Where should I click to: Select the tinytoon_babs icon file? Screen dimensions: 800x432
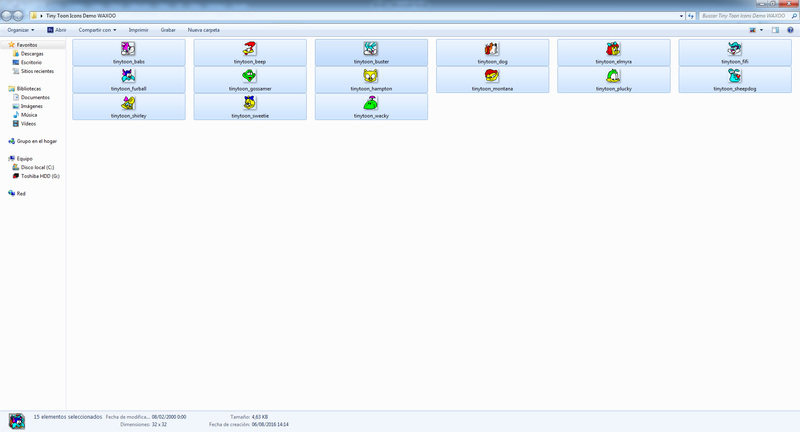click(129, 53)
